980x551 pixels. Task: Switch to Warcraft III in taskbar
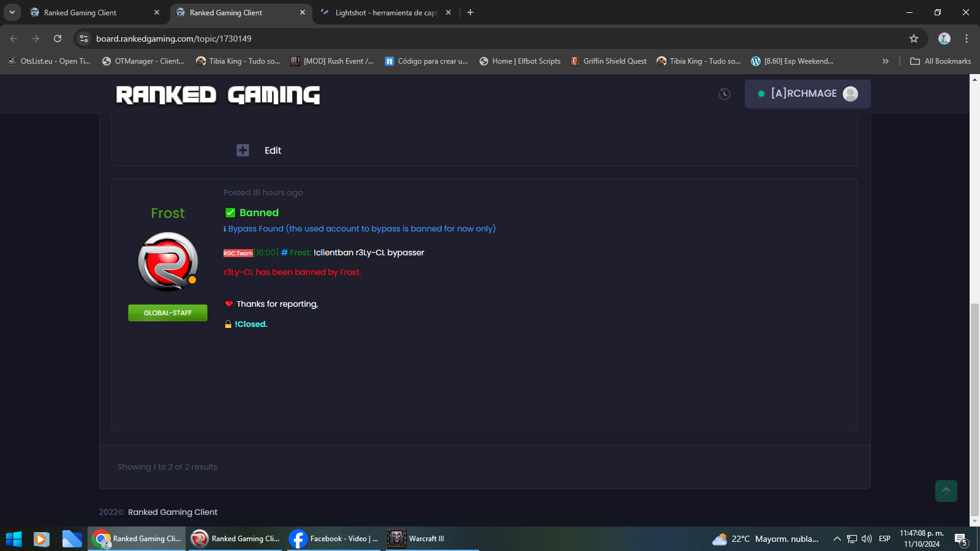pos(432,539)
